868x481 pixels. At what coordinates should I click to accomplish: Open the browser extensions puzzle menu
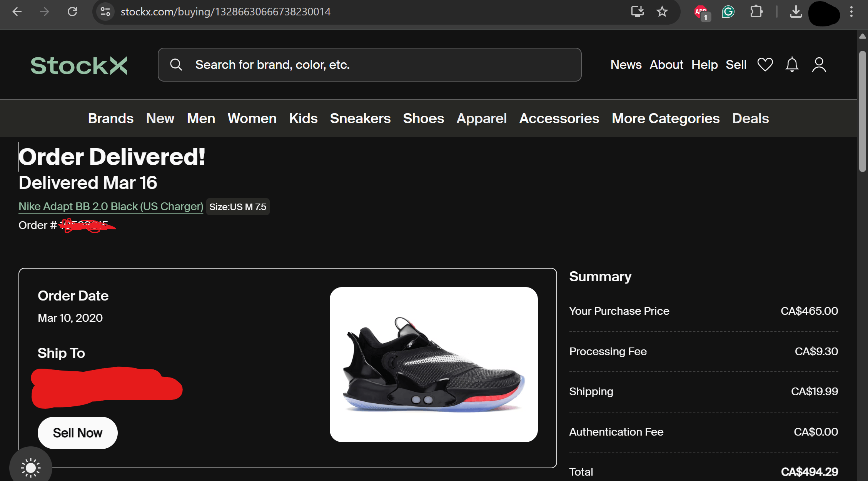[x=756, y=12]
